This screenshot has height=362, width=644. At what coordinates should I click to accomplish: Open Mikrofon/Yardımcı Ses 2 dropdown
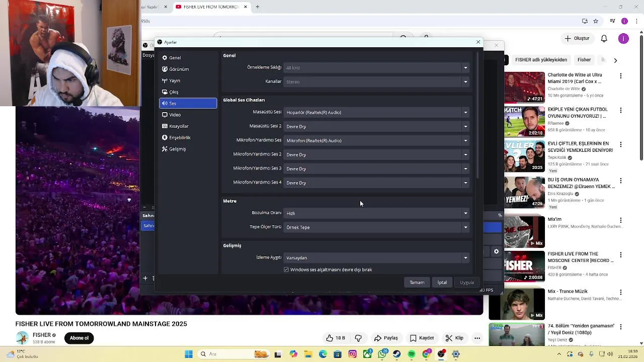(376, 155)
